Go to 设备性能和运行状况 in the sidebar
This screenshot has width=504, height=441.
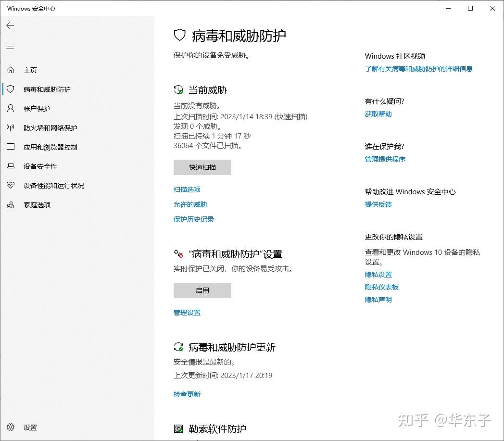77,186
